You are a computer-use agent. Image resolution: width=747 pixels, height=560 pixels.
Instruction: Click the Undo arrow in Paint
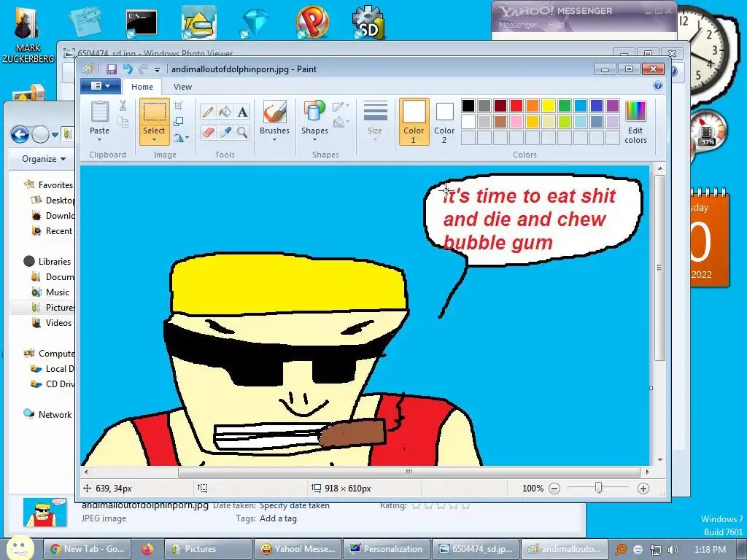click(x=127, y=69)
